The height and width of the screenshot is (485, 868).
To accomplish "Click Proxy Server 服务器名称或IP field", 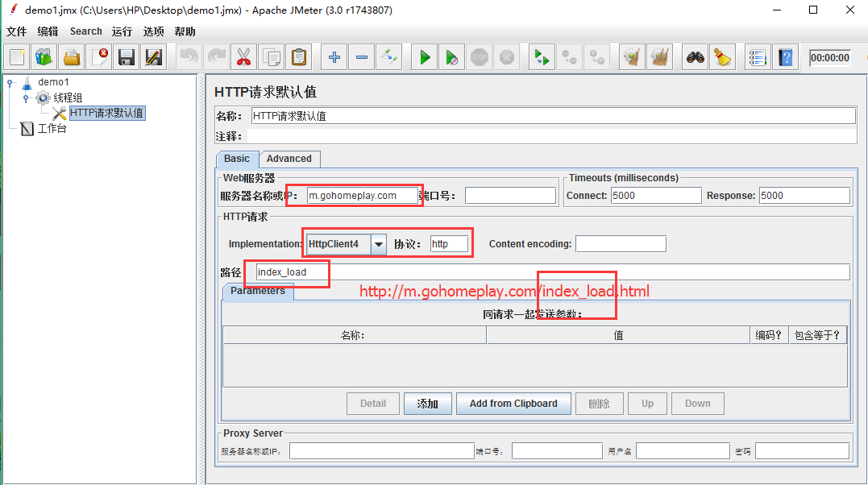I will click(x=381, y=451).
